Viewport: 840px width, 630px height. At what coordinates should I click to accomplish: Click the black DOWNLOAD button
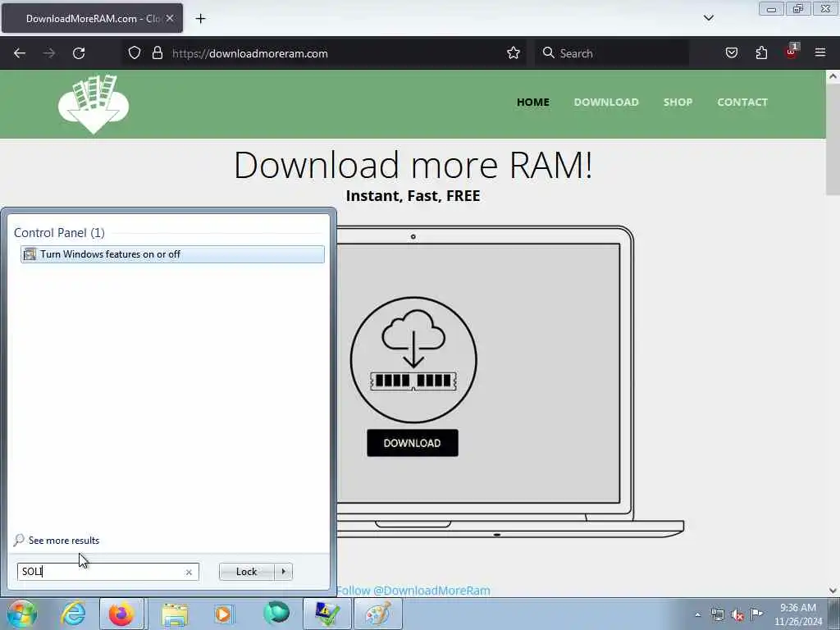click(x=413, y=443)
